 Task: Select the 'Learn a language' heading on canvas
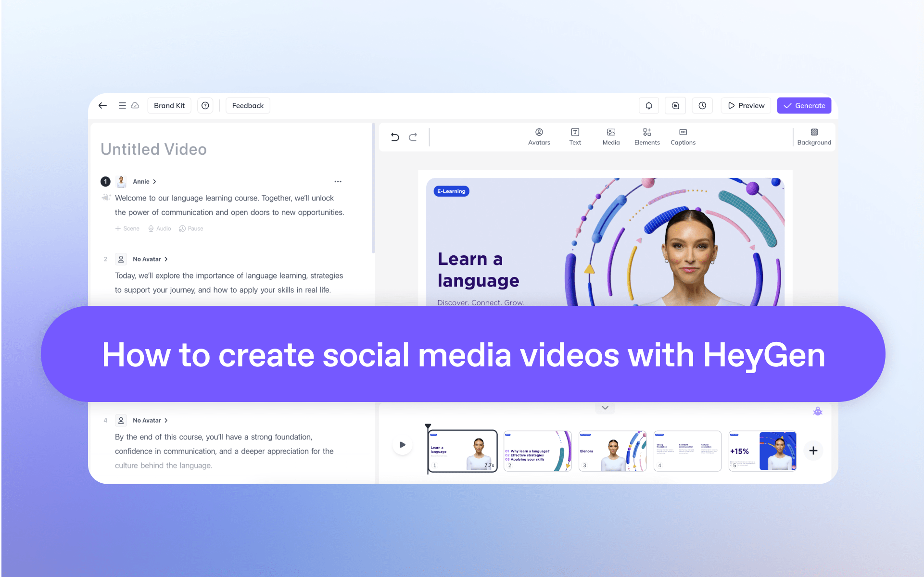click(479, 270)
